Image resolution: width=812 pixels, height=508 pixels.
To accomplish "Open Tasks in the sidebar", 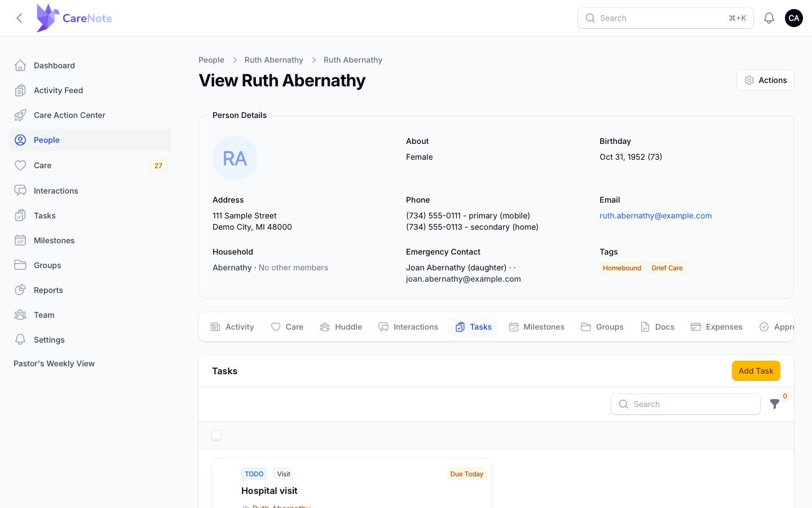I will [x=90, y=216].
